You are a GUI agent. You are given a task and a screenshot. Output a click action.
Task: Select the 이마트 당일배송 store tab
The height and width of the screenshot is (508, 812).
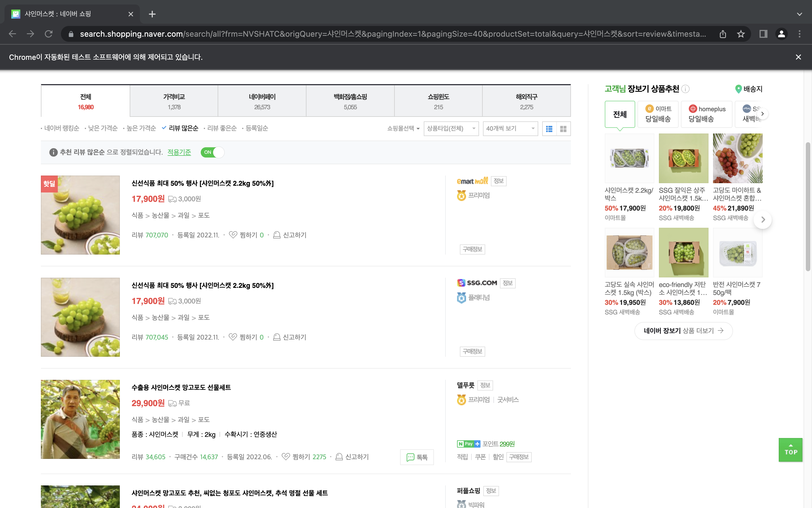pyautogui.click(x=658, y=114)
